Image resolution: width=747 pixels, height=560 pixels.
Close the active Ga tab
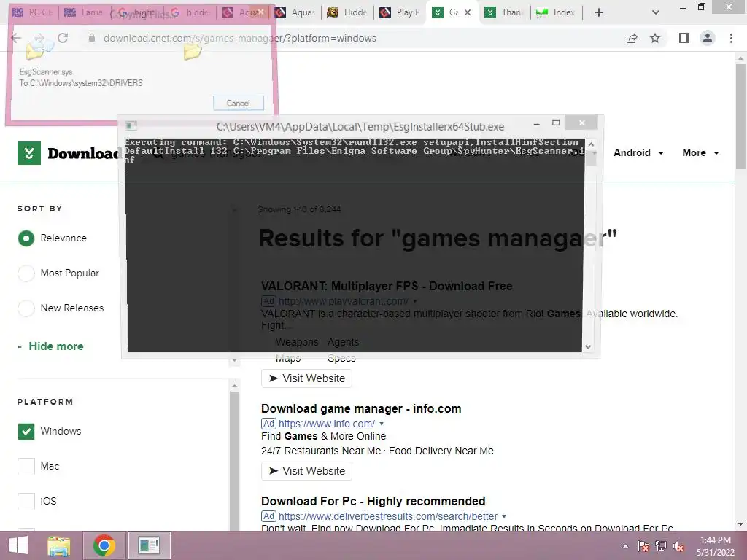tap(468, 12)
